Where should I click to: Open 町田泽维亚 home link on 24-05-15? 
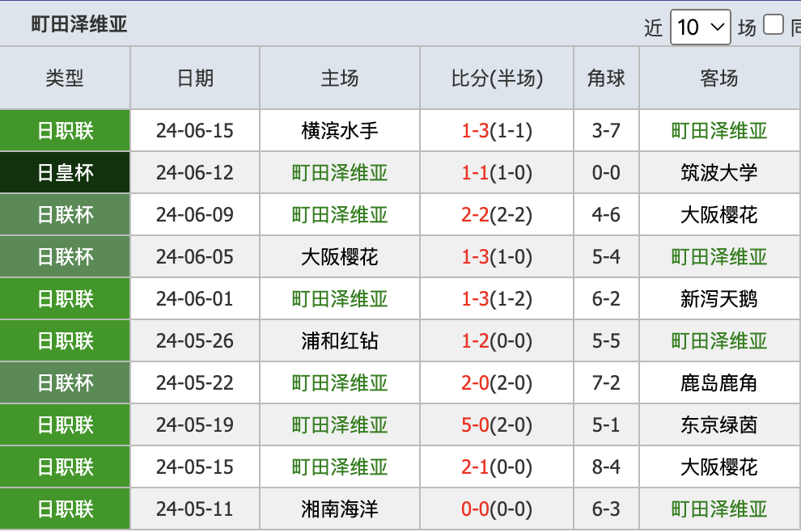click(340, 467)
